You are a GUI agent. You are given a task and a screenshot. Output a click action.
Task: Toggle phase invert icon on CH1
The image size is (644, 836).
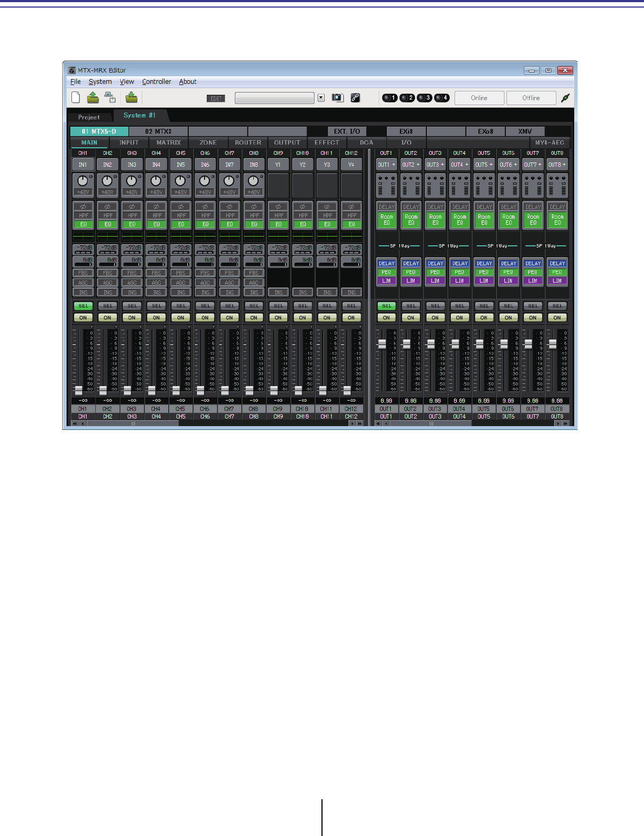[x=83, y=207]
